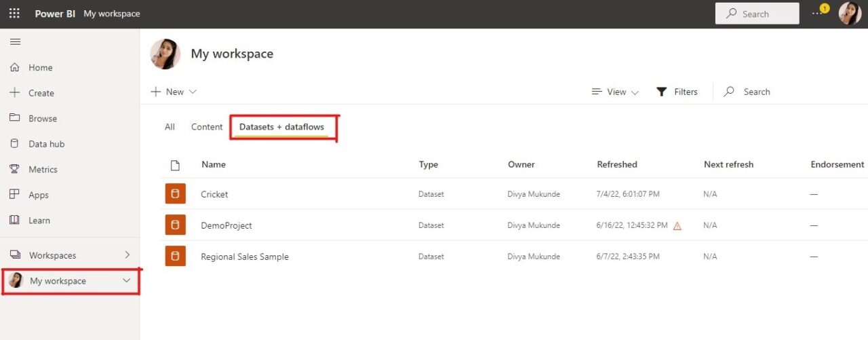Open Apps in left navigation

(38, 195)
